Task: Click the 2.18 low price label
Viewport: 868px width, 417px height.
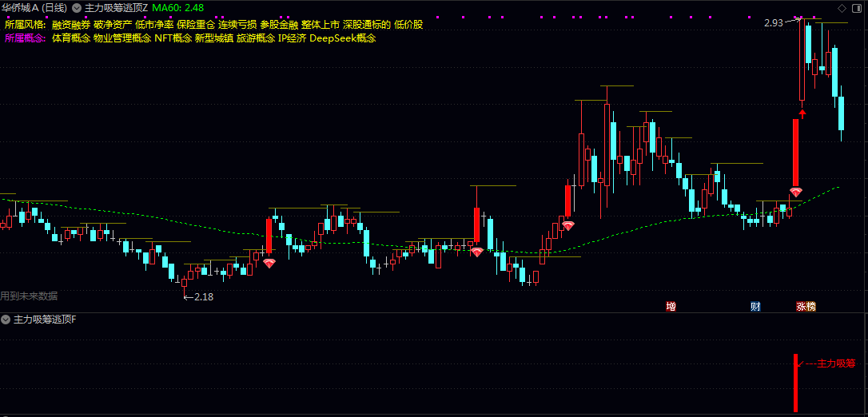Action: click(204, 297)
